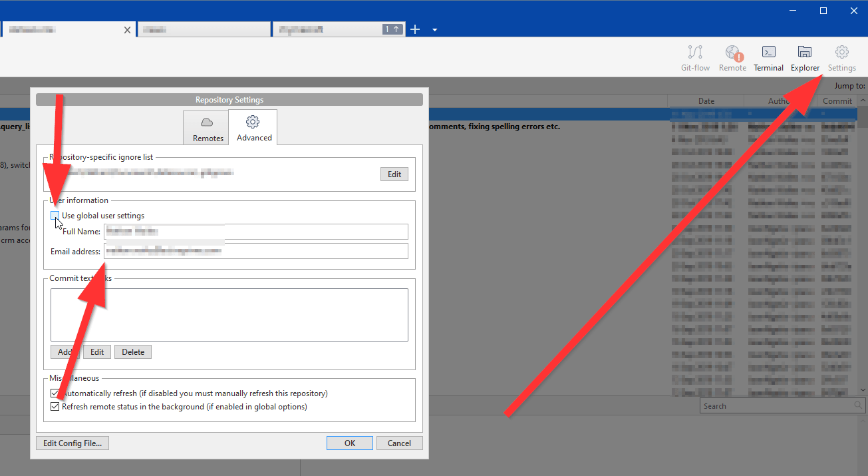Enable Use global user settings
The image size is (868, 476).
click(55, 215)
